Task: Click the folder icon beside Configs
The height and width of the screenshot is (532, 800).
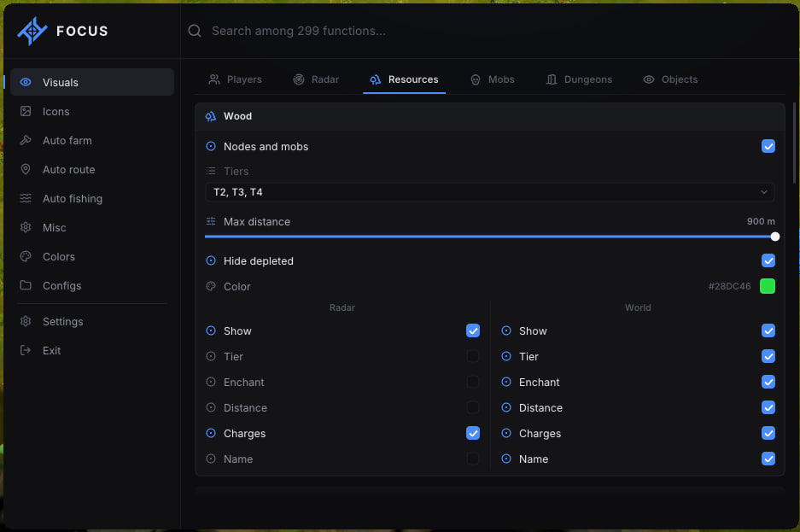Action: 26,285
